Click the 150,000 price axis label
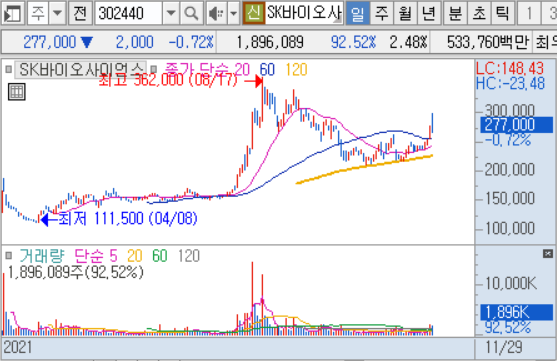This screenshot has width=557, height=361. coord(509,198)
